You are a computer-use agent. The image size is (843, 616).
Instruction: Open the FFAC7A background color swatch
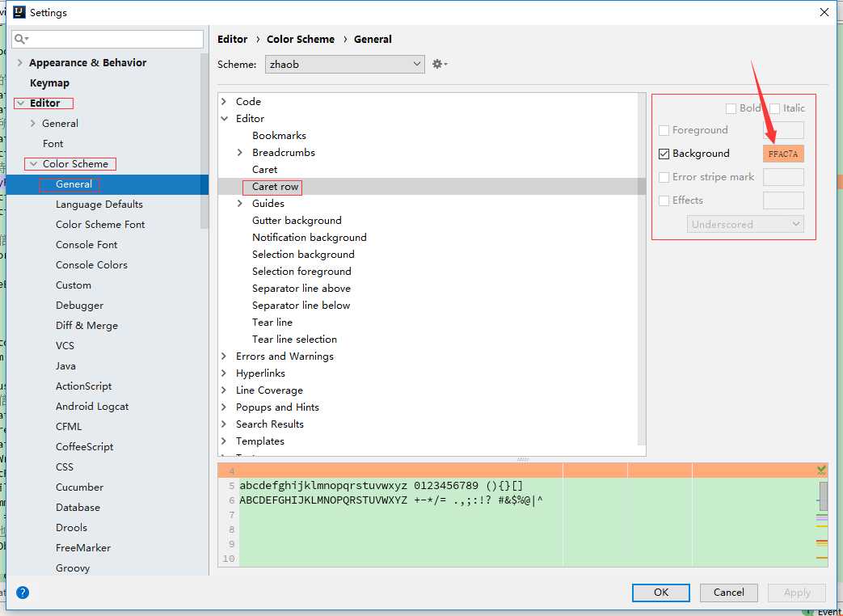(783, 154)
